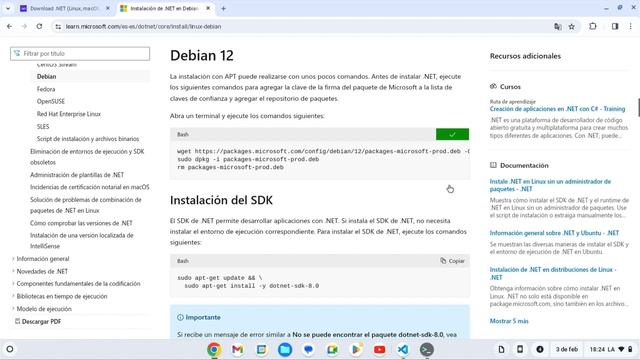Screen dimensions: 640x360
Task: Open Administración de plantillas de .NET
Action: pos(77,175)
